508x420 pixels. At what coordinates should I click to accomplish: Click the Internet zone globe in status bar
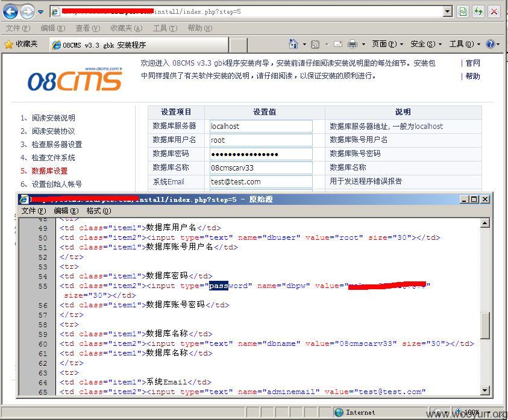(339, 412)
